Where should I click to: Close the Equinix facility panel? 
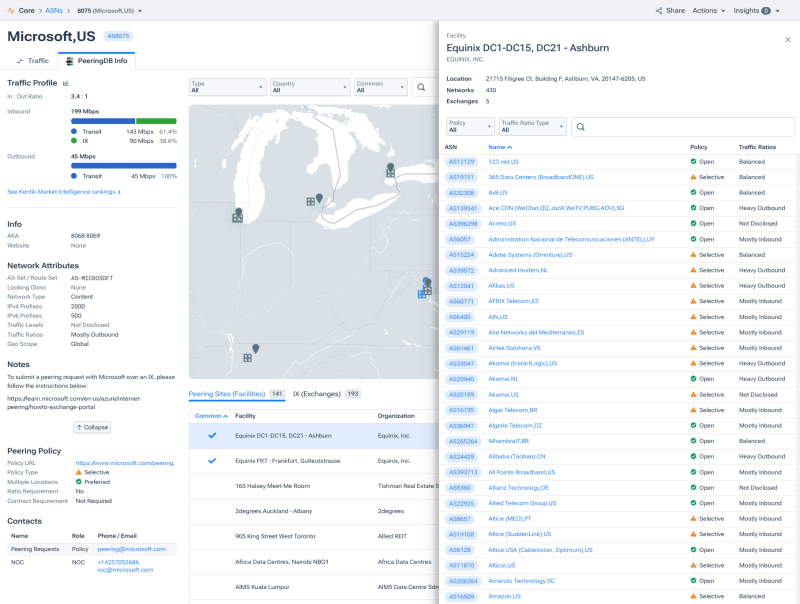tap(788, 40)
